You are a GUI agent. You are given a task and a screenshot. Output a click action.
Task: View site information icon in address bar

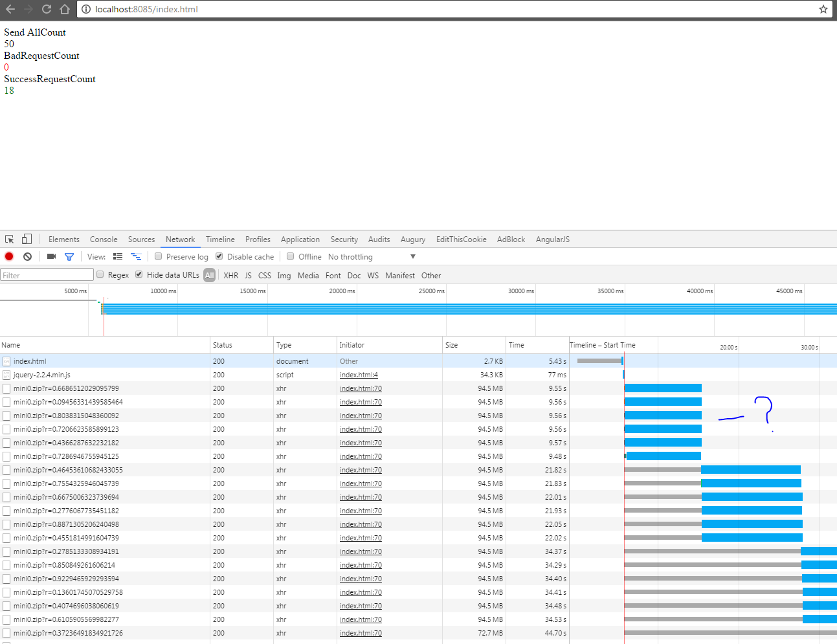point(86,9)
